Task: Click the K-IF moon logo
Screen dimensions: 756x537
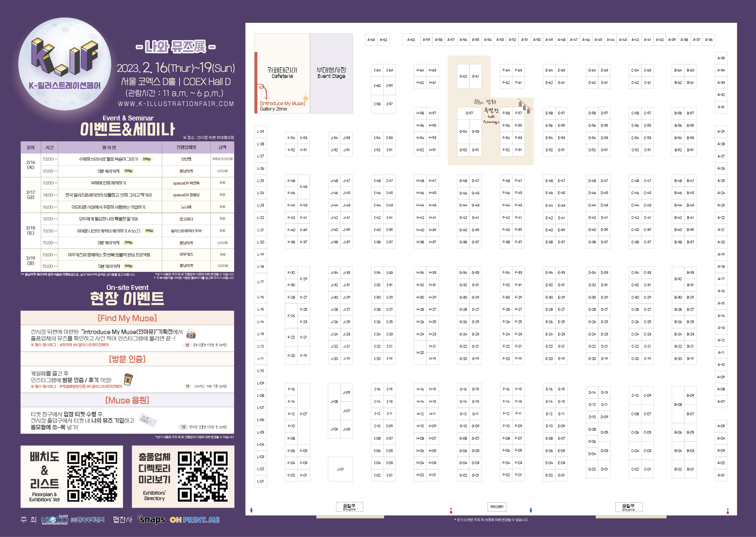Action: coord(65,64)
